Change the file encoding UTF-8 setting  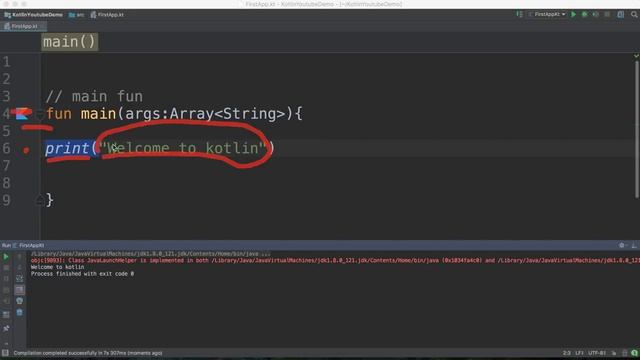click(x=597, y=353)
